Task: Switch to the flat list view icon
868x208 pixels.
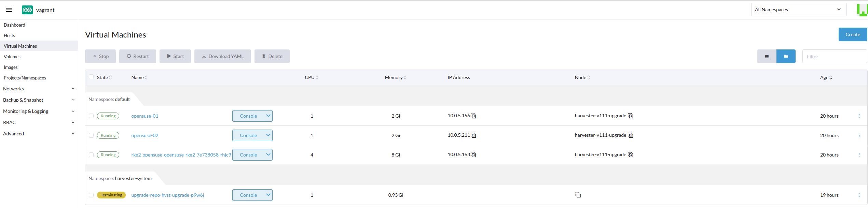Action: click(x=767, y=56)
